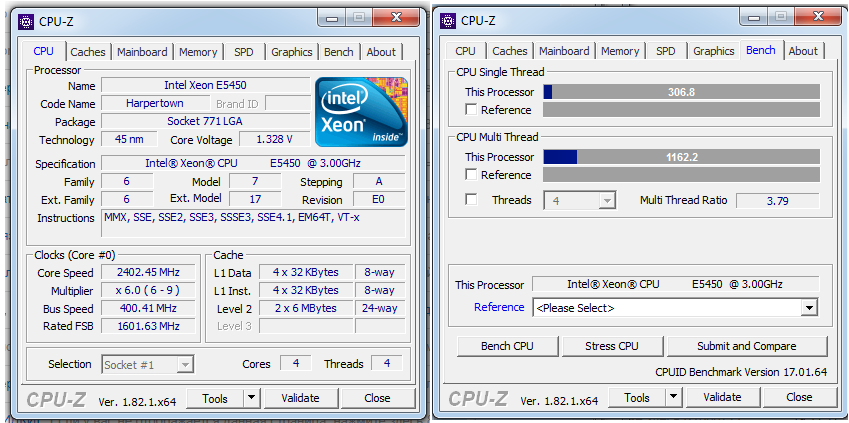Open Mainboard tab in right Bench window
The image size is (849, 423).
click(x=564, y=51)
